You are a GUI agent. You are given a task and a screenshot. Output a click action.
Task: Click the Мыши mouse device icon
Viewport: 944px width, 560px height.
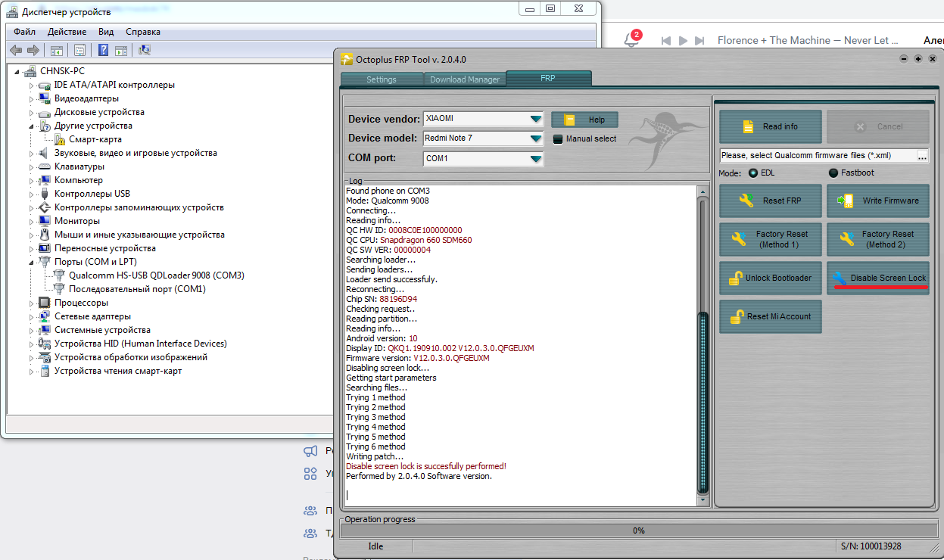click(x=45, y=235)
